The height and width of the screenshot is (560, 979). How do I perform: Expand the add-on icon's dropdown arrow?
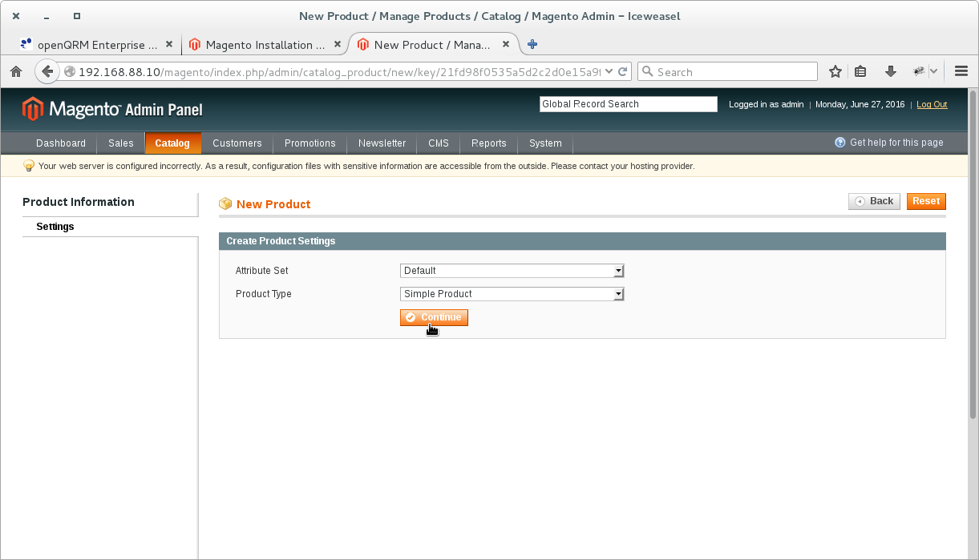tap(933, 71)
